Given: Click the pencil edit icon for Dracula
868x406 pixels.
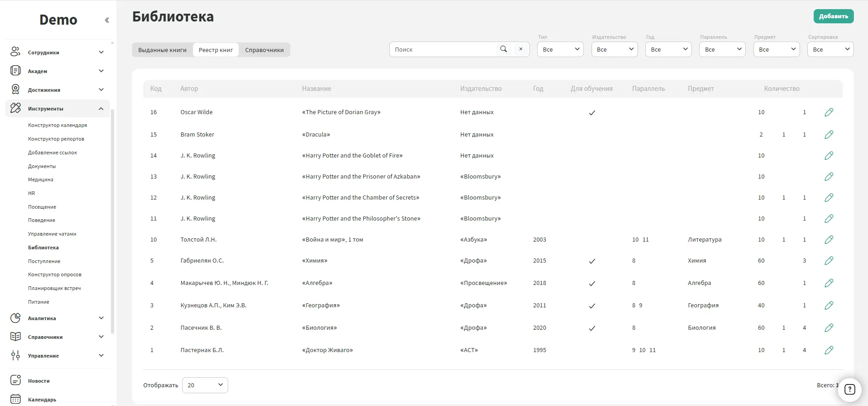Looking at the screenshot, I should (x=829, y=135).
